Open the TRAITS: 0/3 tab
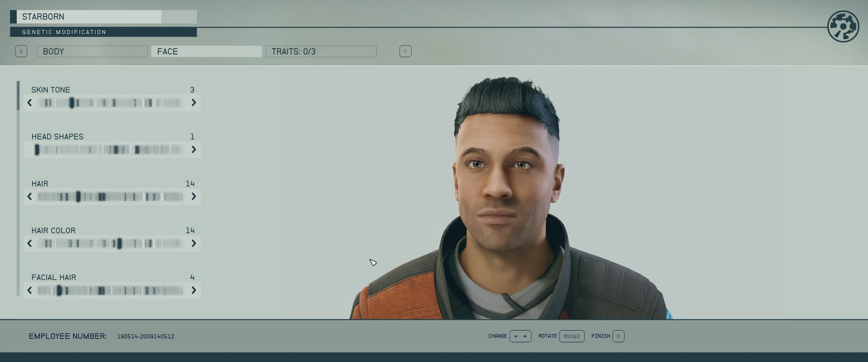The height and width of the screenshot is (362, 868). [321, 51]
